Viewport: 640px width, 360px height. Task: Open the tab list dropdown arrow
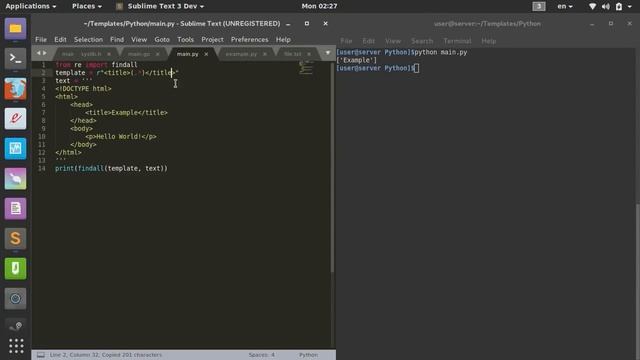pyautogui.click(x=327, y=53)
